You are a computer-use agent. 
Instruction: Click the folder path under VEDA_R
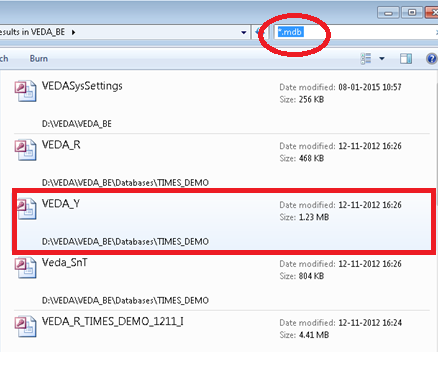point(125,183)
